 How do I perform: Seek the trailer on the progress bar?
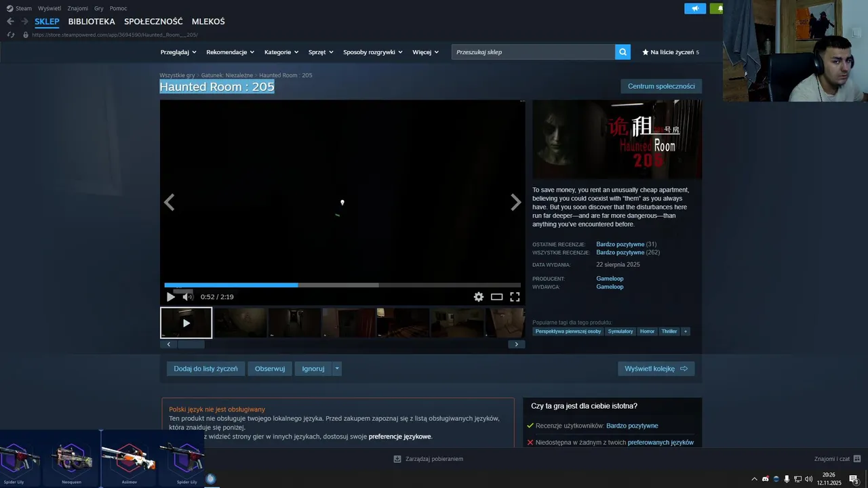(x=342, y=285)
